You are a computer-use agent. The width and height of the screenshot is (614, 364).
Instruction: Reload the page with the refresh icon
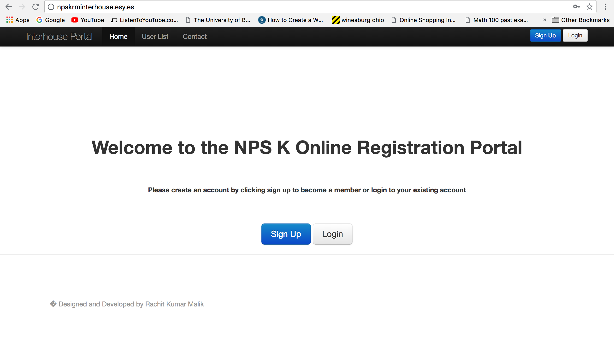pos(35,7)
